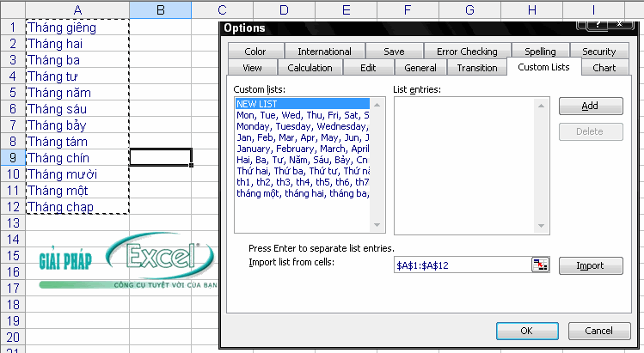Image resolution: width=644 pixels, height=353 pixels.
Task: Open the International tab
Action: tap(324, 52)
